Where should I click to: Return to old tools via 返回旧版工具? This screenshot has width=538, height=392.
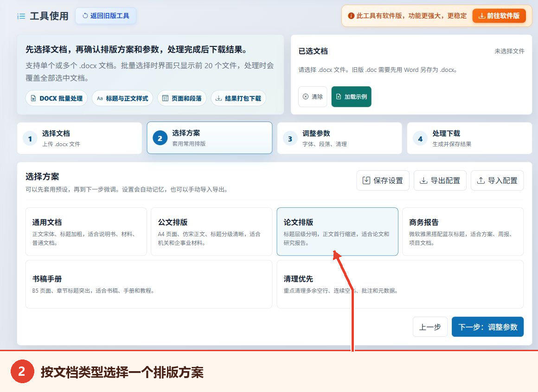[106, 16]
